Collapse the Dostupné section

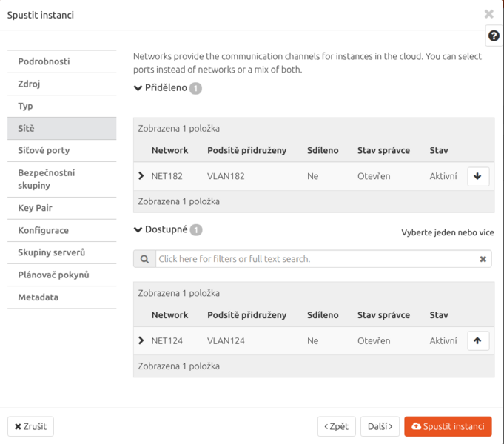pyautogui.click(x=138, y=230)
